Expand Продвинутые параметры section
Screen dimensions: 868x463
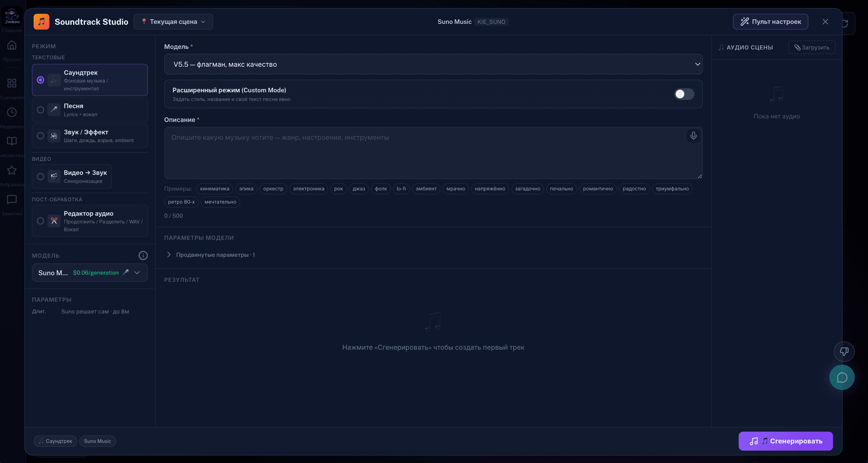(x=211, y=255)
